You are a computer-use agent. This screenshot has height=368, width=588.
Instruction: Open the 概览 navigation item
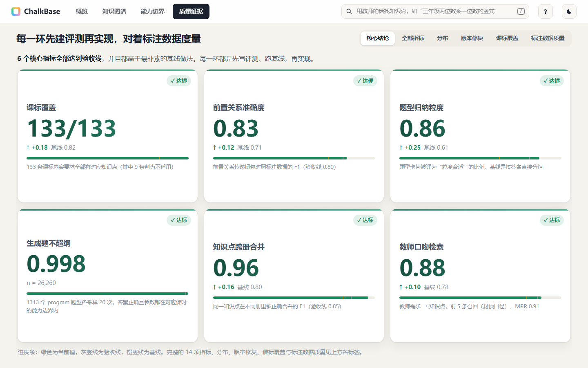[x=82, y=11]
